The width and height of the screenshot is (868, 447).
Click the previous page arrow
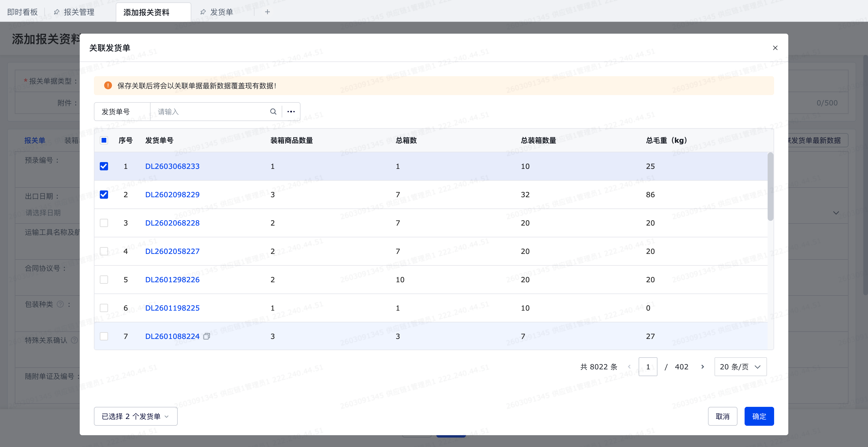click(629, 366)
